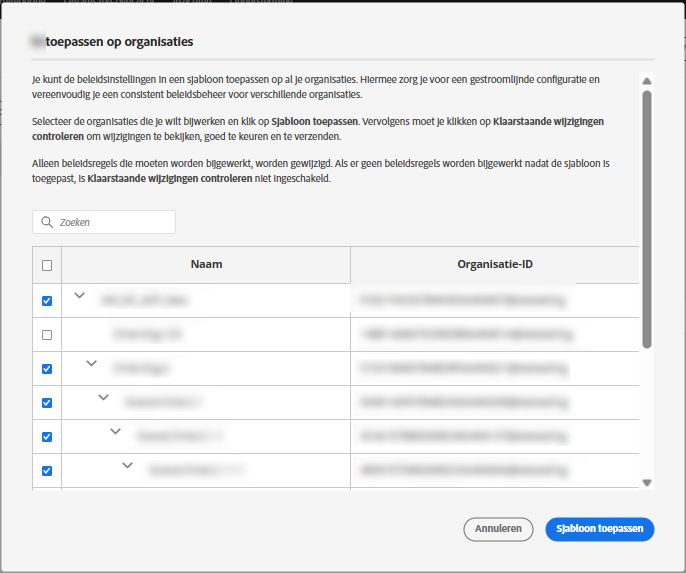Click the scrollbar up arrow
686x573 pixels.
(x=647, y=81)
